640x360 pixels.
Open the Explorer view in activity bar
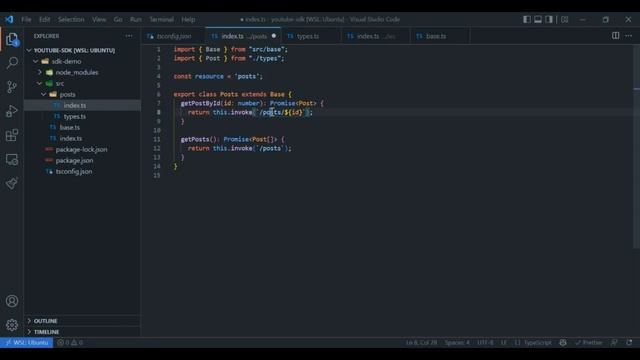12,39
